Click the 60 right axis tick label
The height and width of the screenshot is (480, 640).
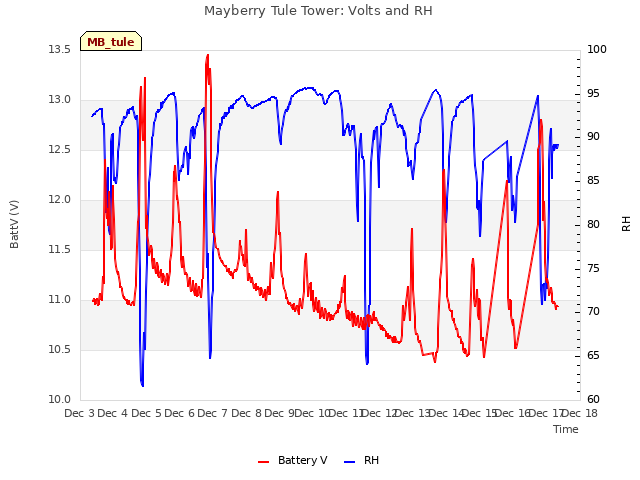tap(593, 400)
